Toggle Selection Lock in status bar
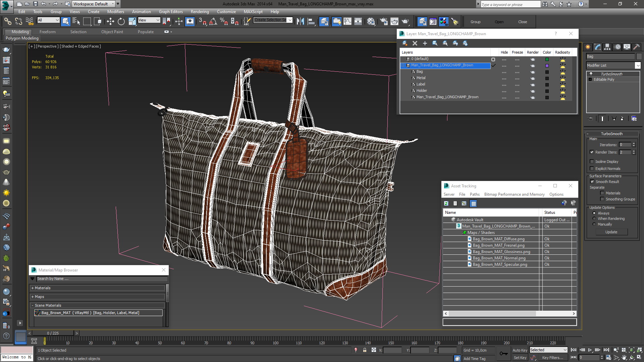This screenshot has height=362, width=644. (365, 350)
